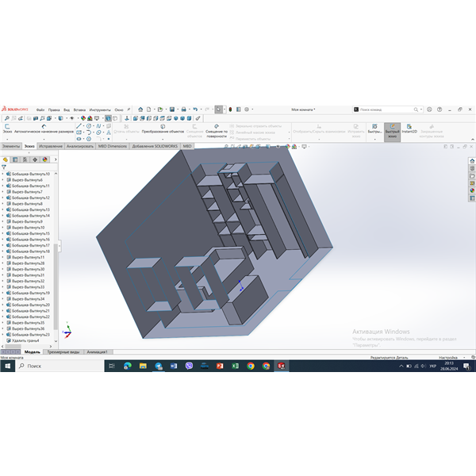The image size is (476, 476).
Task: Expand Бобышка-Вытянуть10 in the feature tree
Action: 3,174
